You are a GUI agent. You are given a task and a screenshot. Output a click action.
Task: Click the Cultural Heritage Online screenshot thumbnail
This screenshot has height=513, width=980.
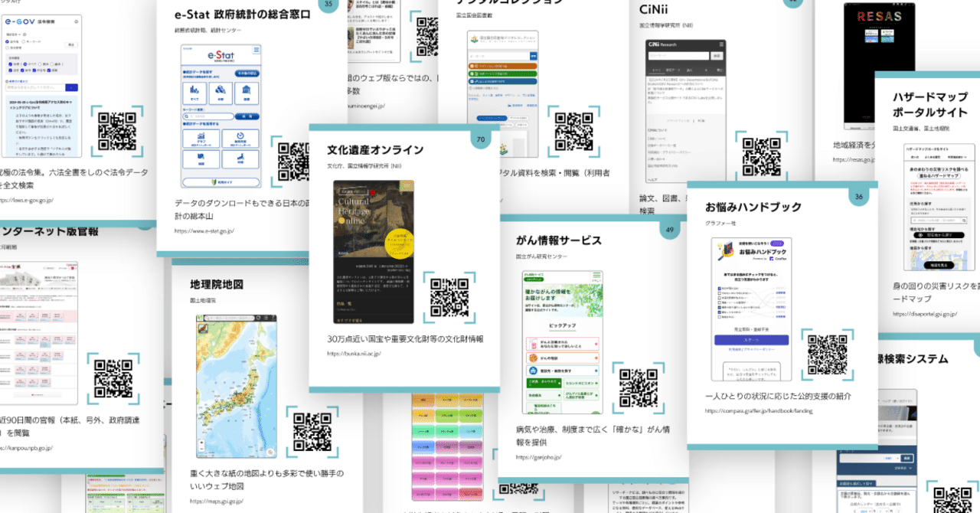click(374, 252)
